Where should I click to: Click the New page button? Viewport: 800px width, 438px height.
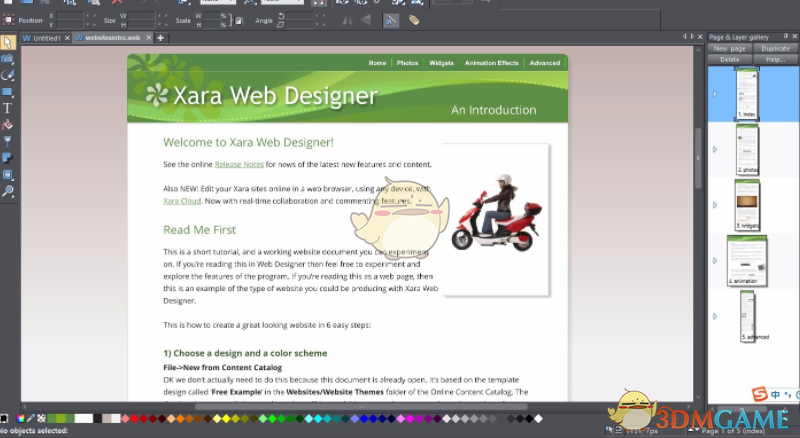coord(730,48)
